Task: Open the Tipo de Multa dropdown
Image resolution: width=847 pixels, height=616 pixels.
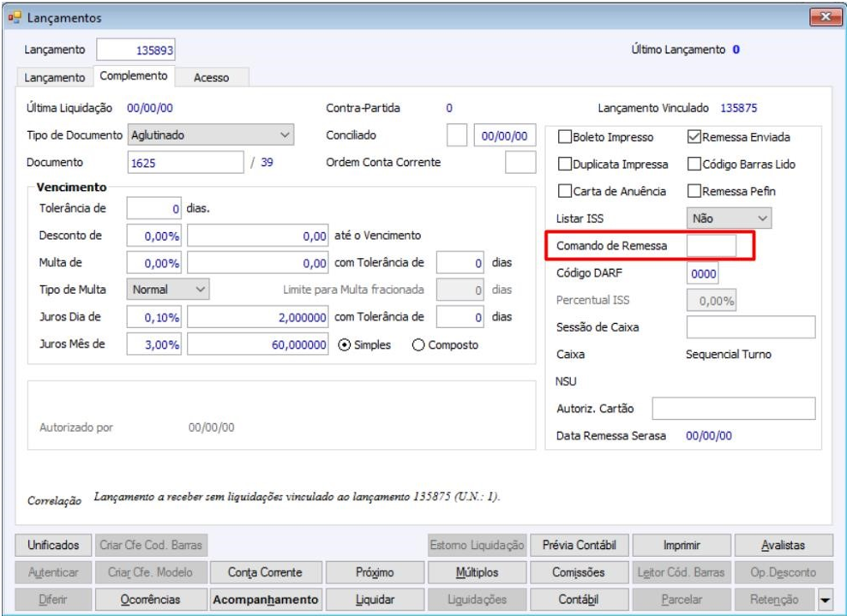Action: (168, 290)
